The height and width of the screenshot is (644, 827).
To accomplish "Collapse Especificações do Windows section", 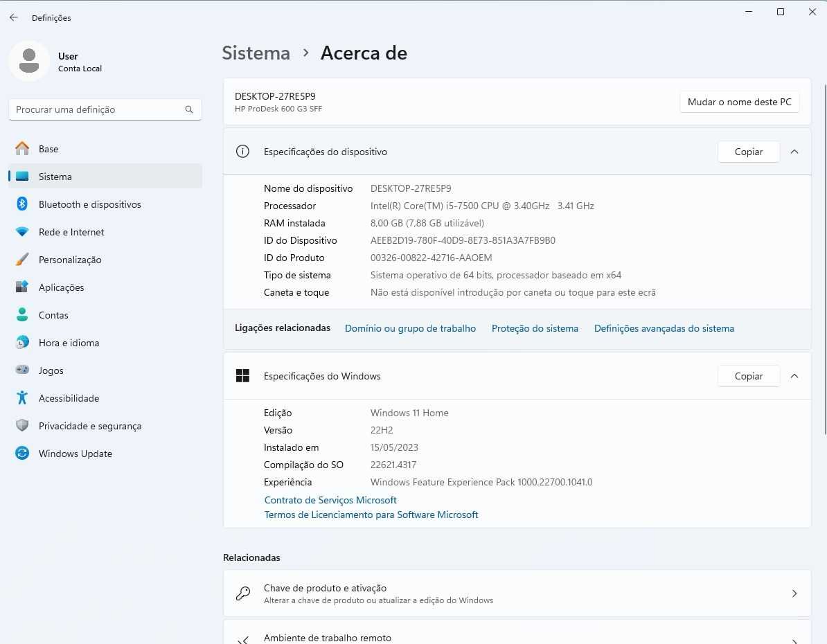I will (794, 375).
